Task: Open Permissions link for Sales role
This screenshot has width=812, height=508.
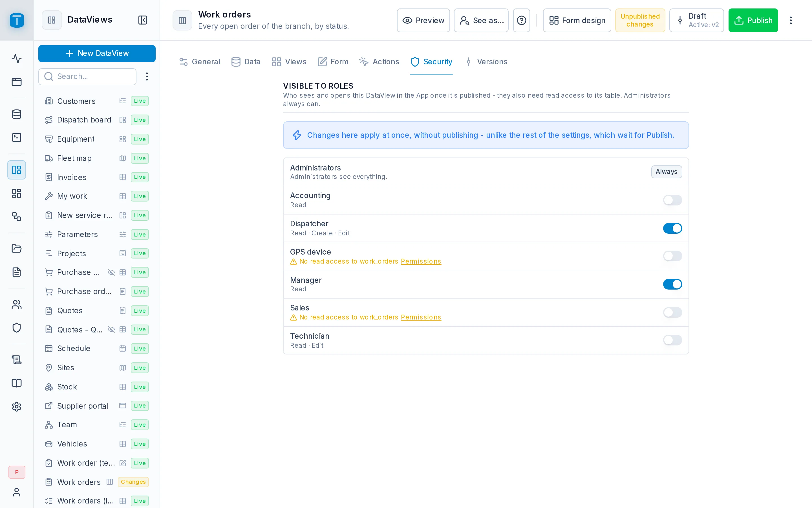Action: click(x=421, y=317)
